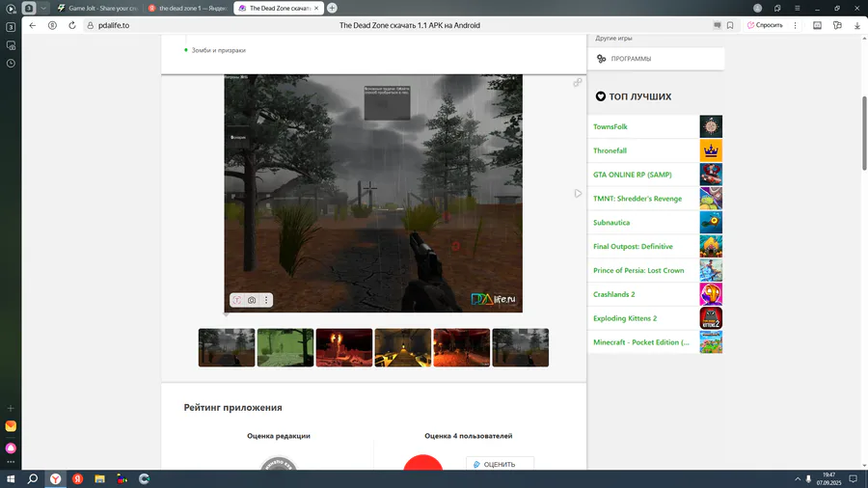Switch to the Game Jolt tab
This screenshot has width=868, height=488.
[x=97, y=9]
